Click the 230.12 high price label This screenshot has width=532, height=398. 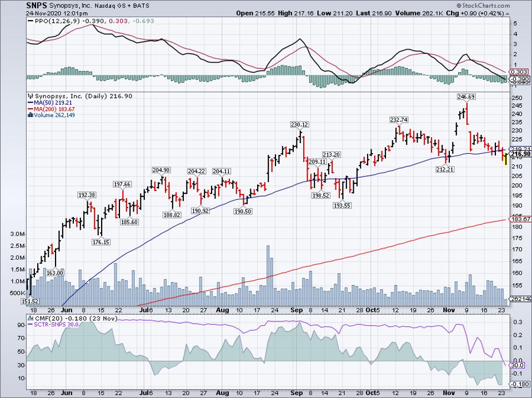299,125
